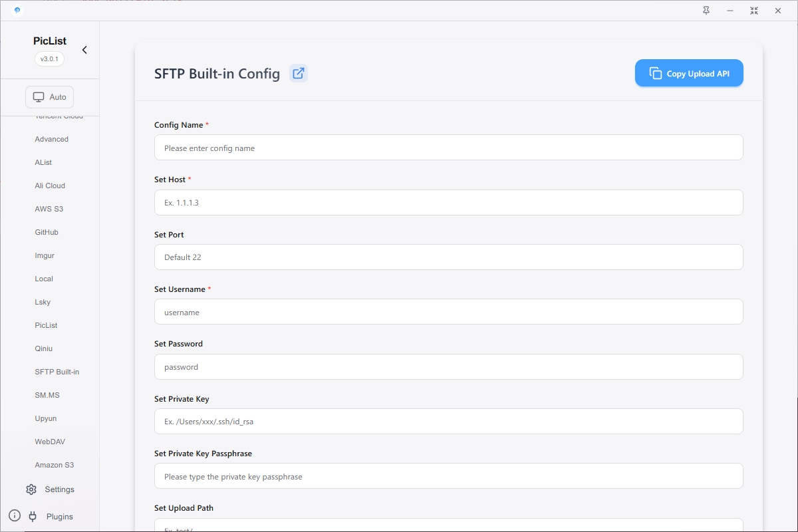The height and width of the screenshot is (532, 798).
Task: Click the PicList app logo icon
Action: [x=17, y=11]
